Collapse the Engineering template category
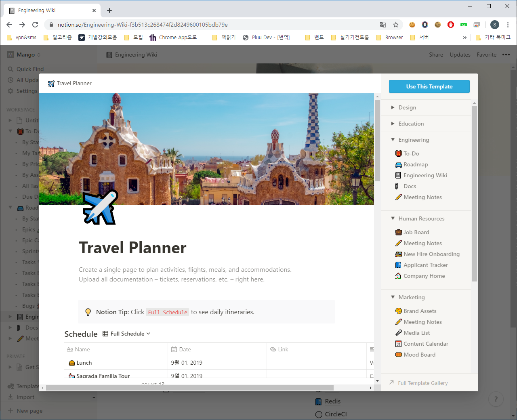Image resolution: width=517 pixels, height=420 pixels. (x=393, y=140)
